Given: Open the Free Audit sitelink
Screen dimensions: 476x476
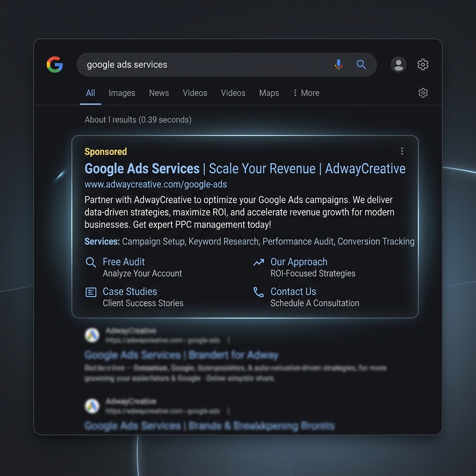Looking at the screenshot, I should pyautogui.click(x=124, y=262).
